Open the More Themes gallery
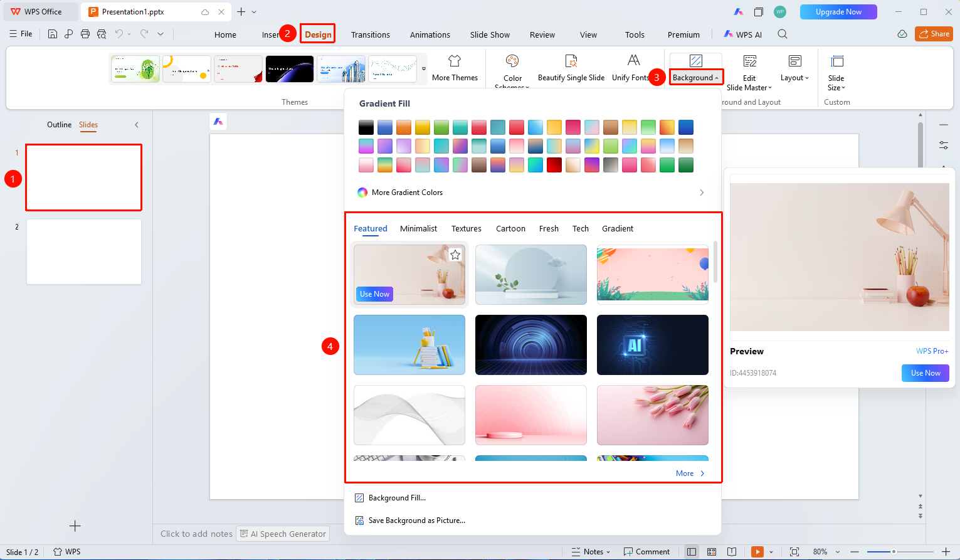 (455, 68)
